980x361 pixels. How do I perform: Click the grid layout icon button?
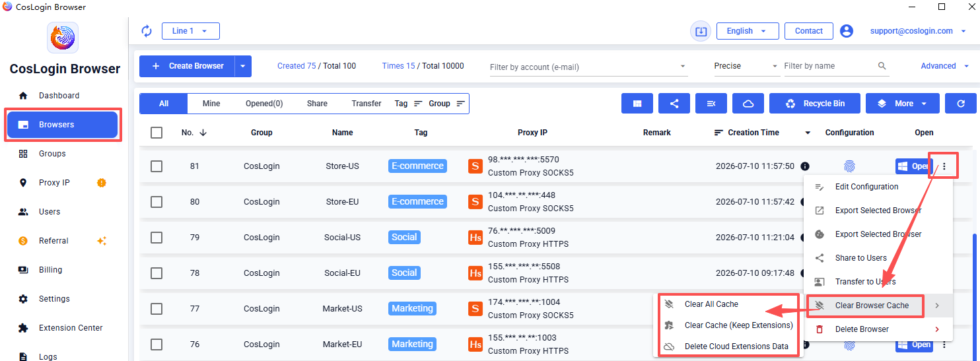[637, 104]
